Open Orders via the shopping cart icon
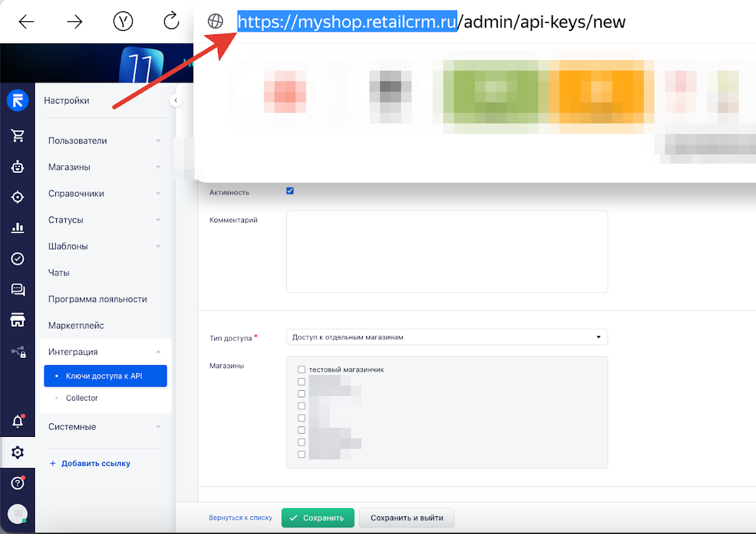The width and height of the screenshot is (756, 534). point(18,135)
